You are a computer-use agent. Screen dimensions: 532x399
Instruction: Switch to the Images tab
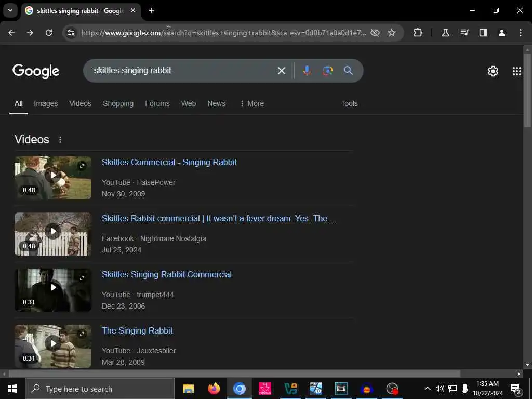point(46,103)
